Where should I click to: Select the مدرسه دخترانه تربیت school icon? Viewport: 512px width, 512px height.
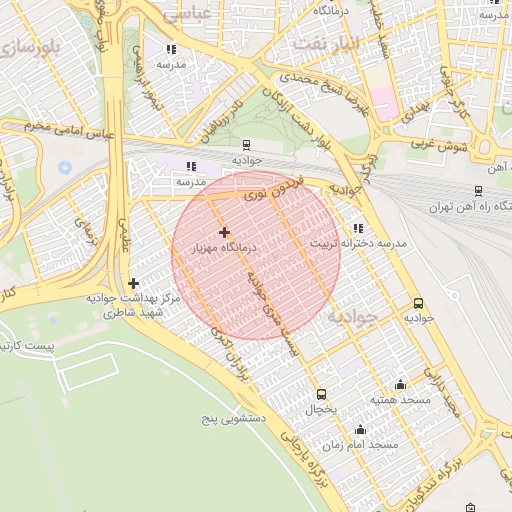[x=358, y=228]
